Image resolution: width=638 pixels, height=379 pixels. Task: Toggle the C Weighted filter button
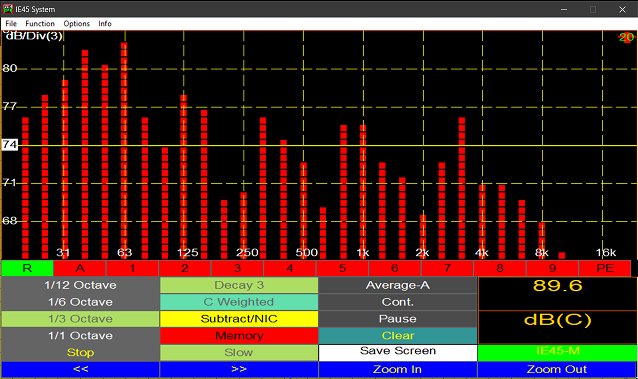coord(239,302)
